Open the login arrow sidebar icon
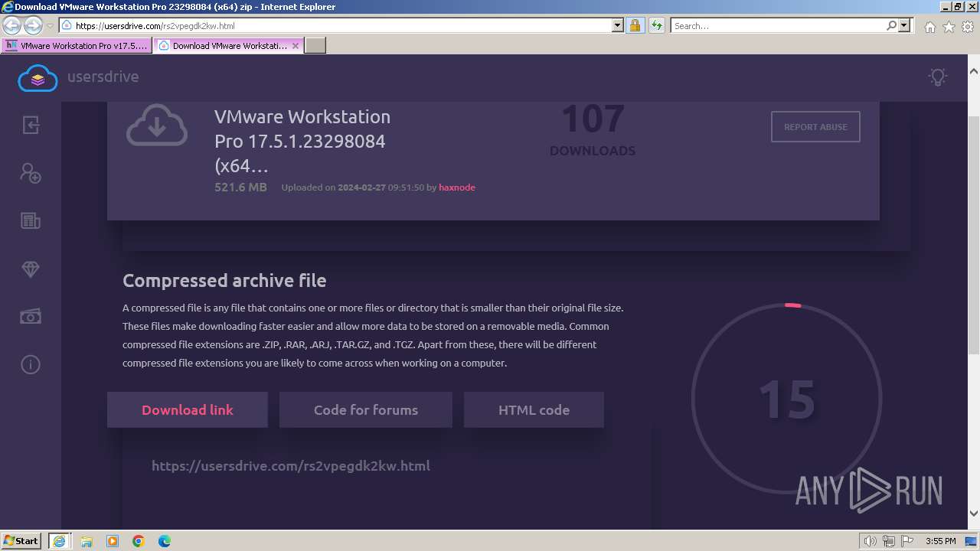The width and height of the screenshot is (980, 551). (x=31, y=125)
